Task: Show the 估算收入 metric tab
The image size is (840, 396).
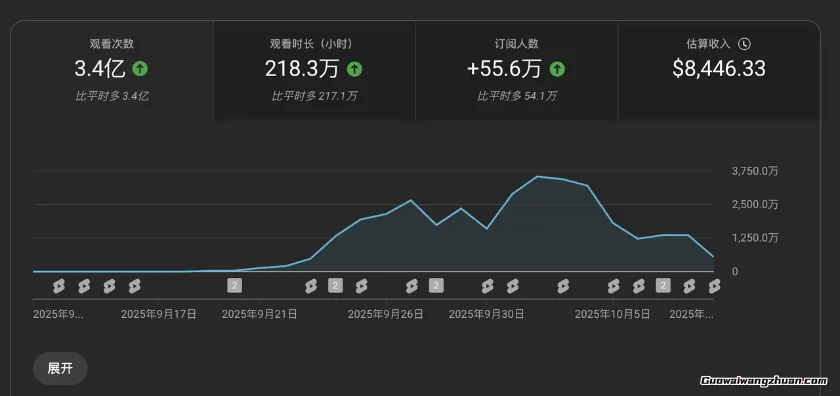Action: coord(719,71)
